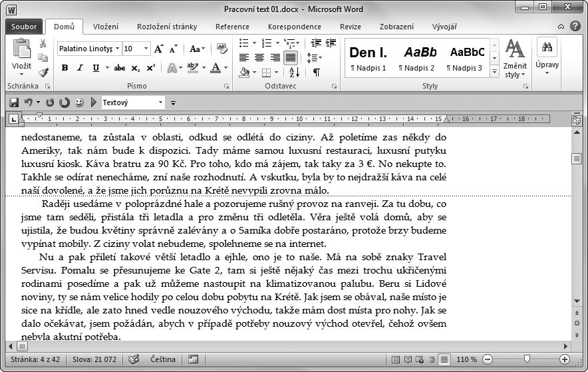Expand the styles gallery more arrow
Screen dimensions: 588x372
tap(495, 71)
